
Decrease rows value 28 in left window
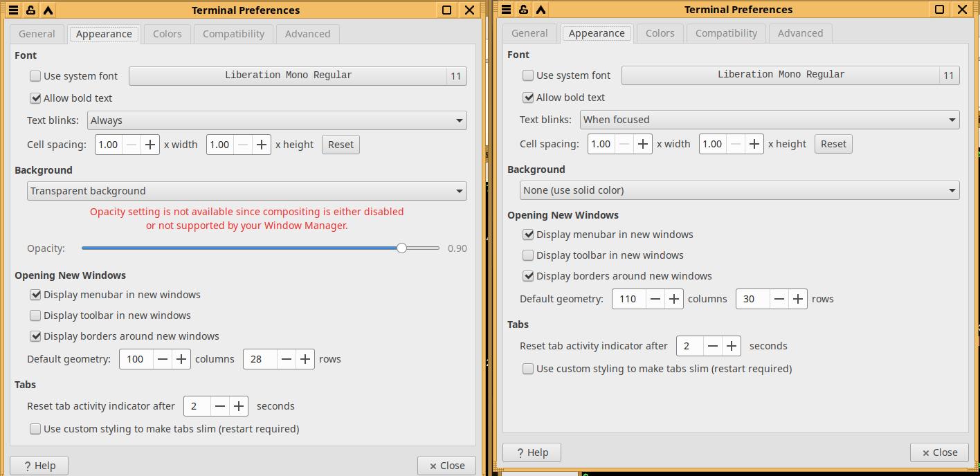click(287, 359)
